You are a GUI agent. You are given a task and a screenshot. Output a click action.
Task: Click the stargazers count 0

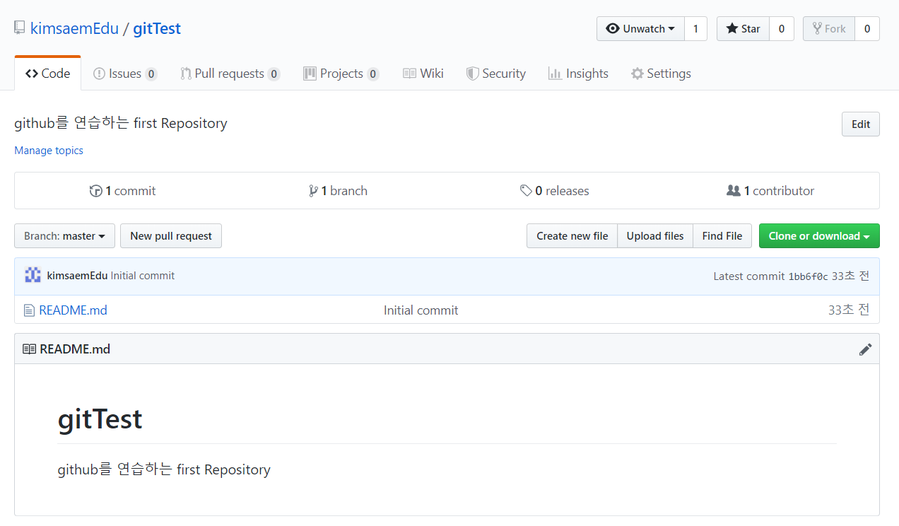(x=781, y=29)
